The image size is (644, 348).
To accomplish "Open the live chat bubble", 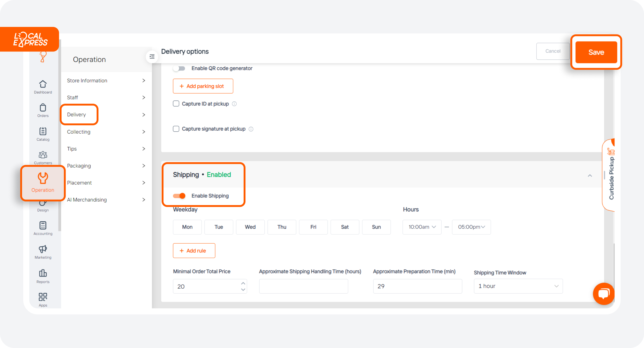I will point(604,294).
